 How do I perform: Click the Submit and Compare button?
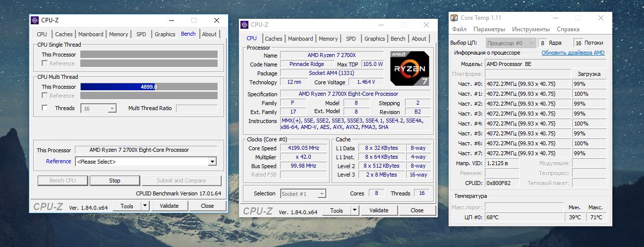tap(181, 181)
